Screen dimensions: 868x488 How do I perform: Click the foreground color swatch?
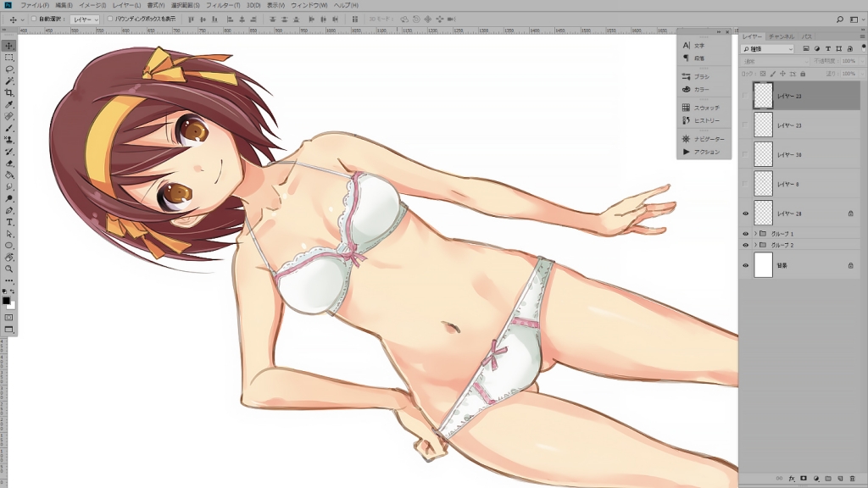[6, 301]
